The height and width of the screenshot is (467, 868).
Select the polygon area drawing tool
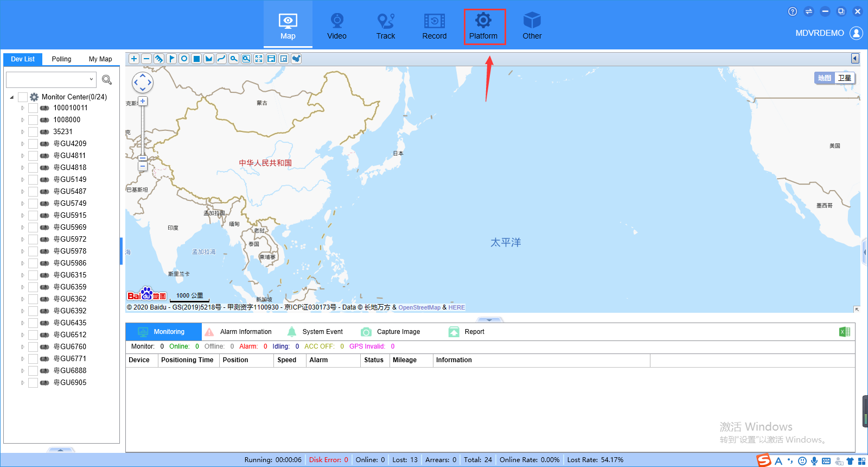tap(209, 59)
